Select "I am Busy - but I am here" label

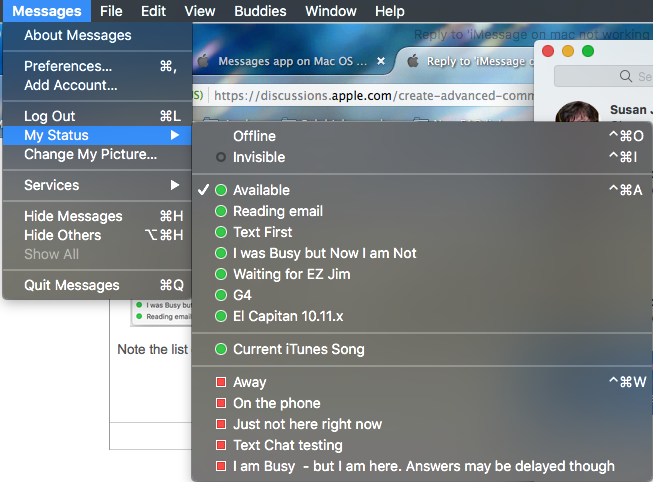(424, 466)
